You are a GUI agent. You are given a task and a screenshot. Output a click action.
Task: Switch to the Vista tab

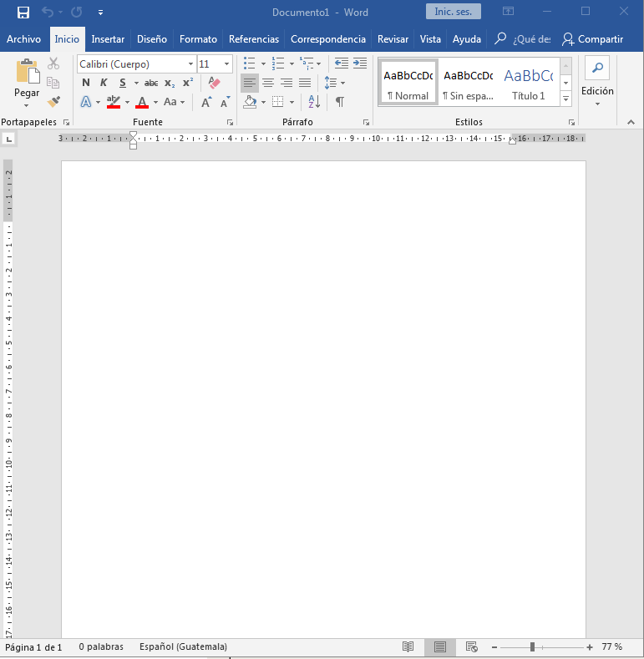(x=430, y=39)
